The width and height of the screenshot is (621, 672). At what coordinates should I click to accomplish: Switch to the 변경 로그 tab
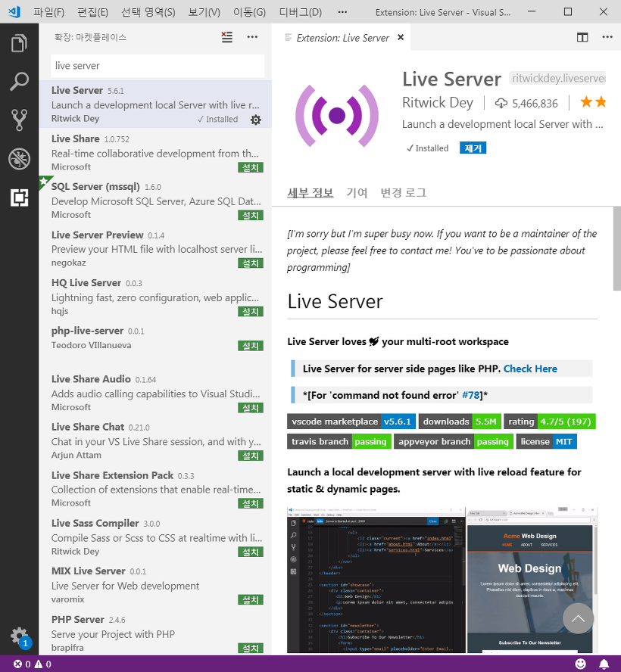tap(403, 193)
